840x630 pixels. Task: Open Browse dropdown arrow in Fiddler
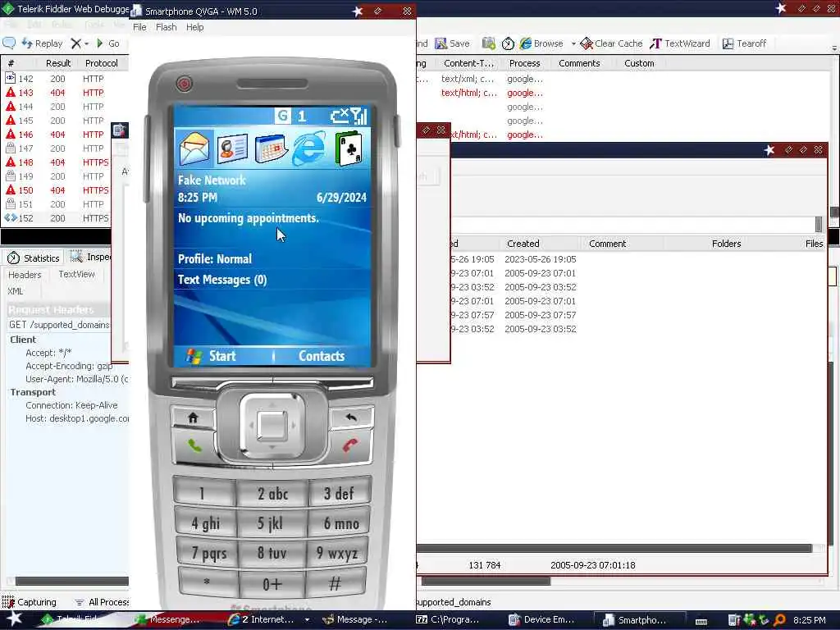(x=573, y=44)
